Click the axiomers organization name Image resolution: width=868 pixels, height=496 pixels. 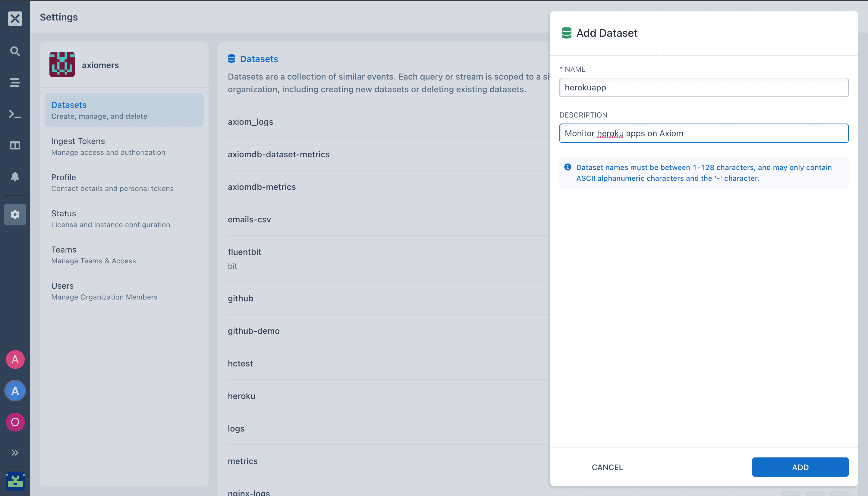[x=100, y=65]
